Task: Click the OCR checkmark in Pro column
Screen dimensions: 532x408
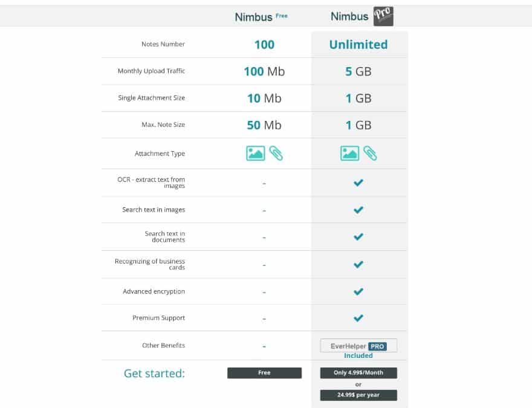Action: 358,183
